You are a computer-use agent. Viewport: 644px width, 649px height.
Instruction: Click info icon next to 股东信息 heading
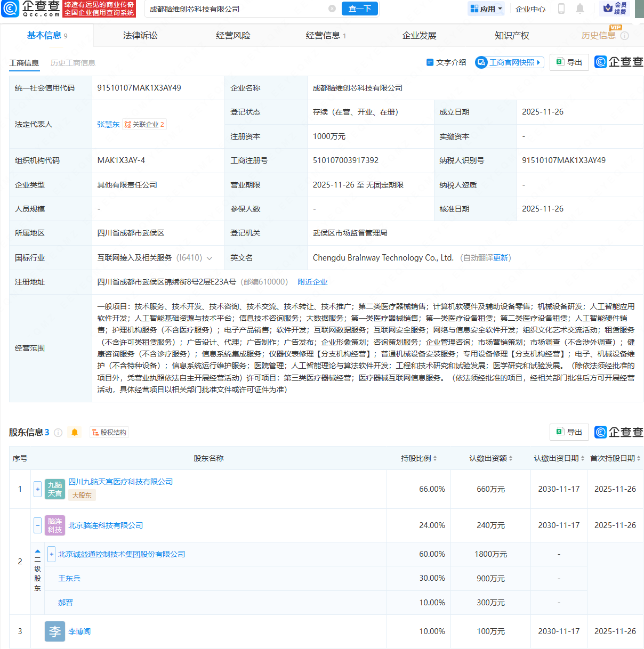pos(59,433)
